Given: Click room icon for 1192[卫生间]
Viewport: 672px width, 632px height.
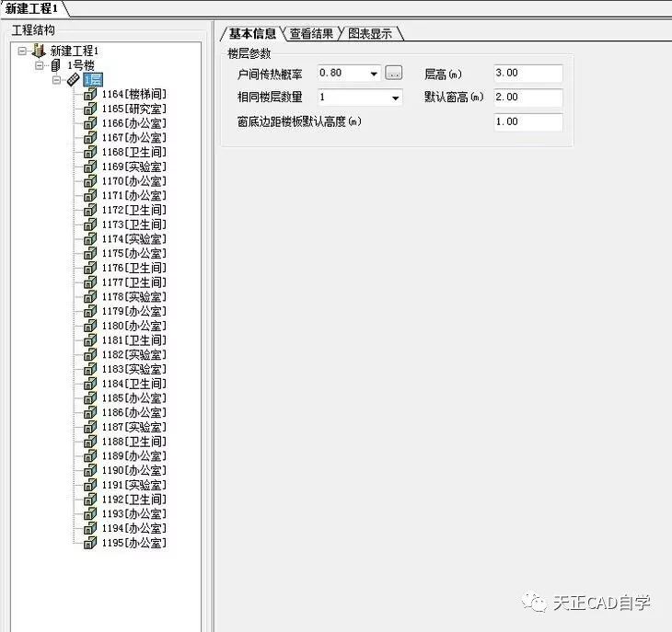Looking at the screenshot, I should (x=90, y=500).
